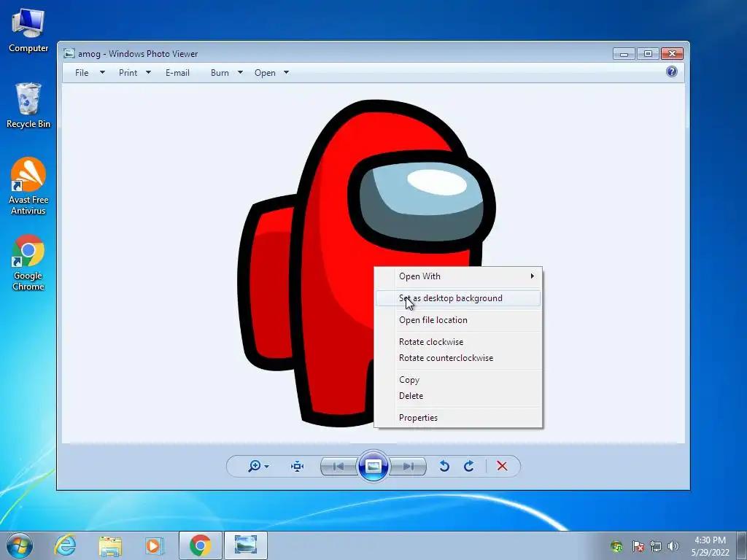Image resolution: width=747 pixels, height=560 pixels.
Task: Open the Recycle Bin desktop icon
Action: click(28, 106)
